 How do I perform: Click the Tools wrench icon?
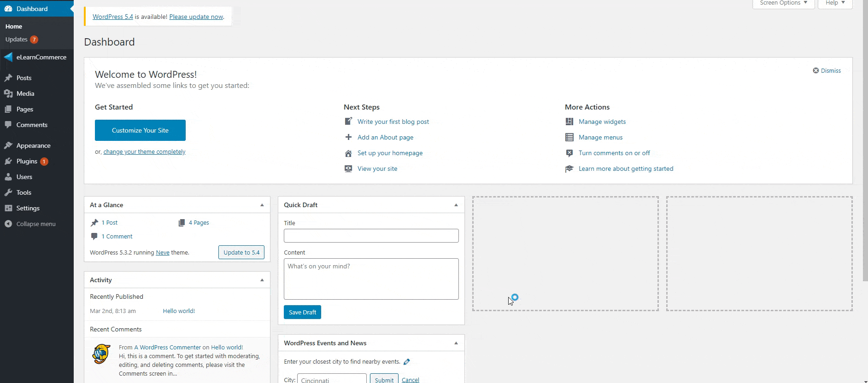8,192
